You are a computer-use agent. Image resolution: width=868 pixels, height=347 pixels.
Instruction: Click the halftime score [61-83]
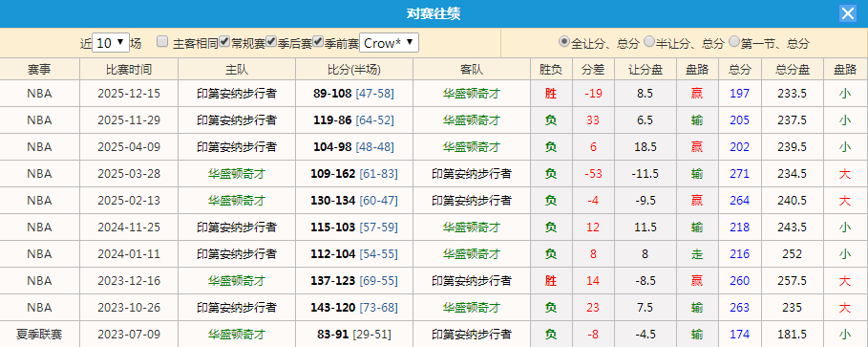click(379, 174)
